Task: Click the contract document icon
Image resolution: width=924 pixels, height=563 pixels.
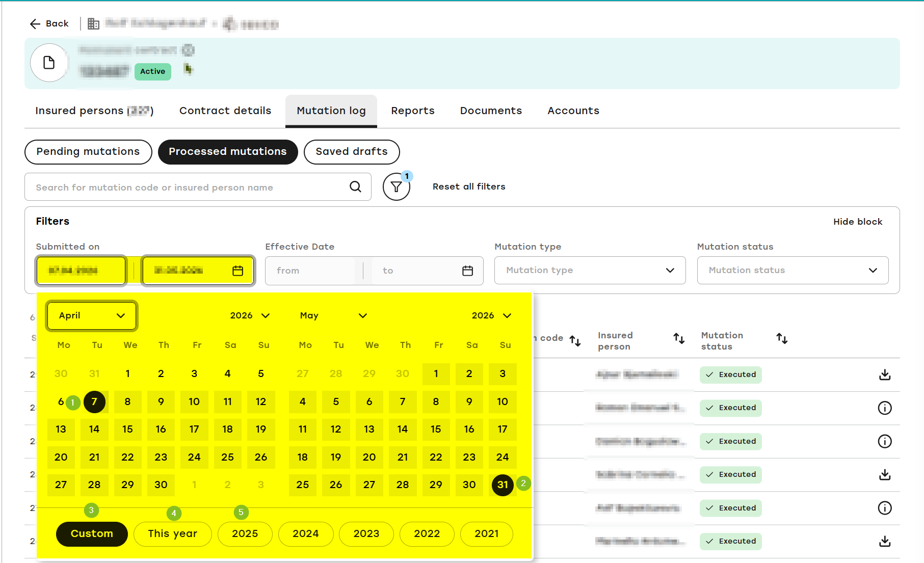Action: (49, 63)
